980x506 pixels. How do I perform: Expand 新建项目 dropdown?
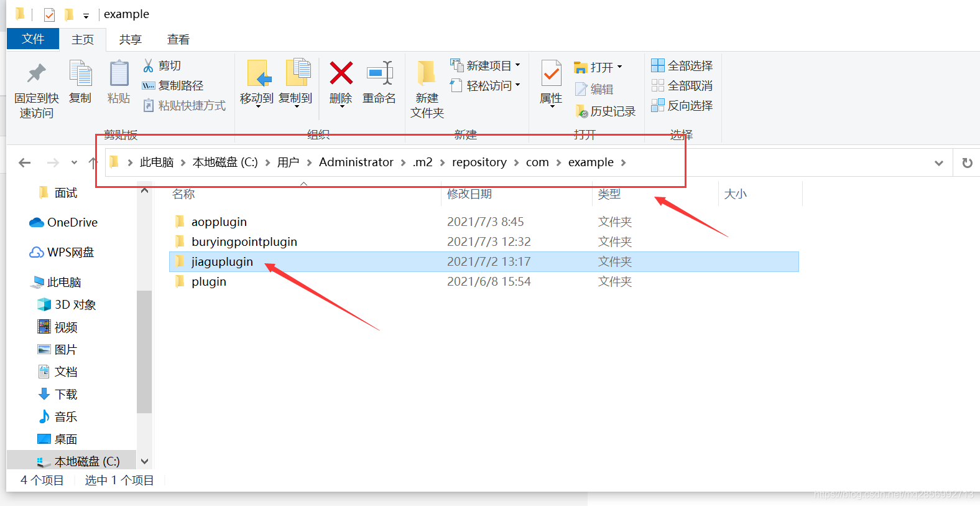(x=517, y=65)
